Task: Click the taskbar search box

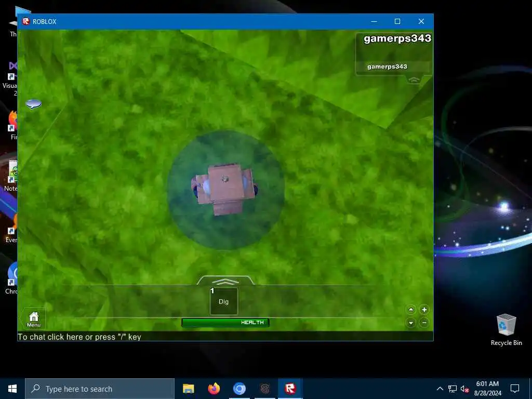Action: 100,389
